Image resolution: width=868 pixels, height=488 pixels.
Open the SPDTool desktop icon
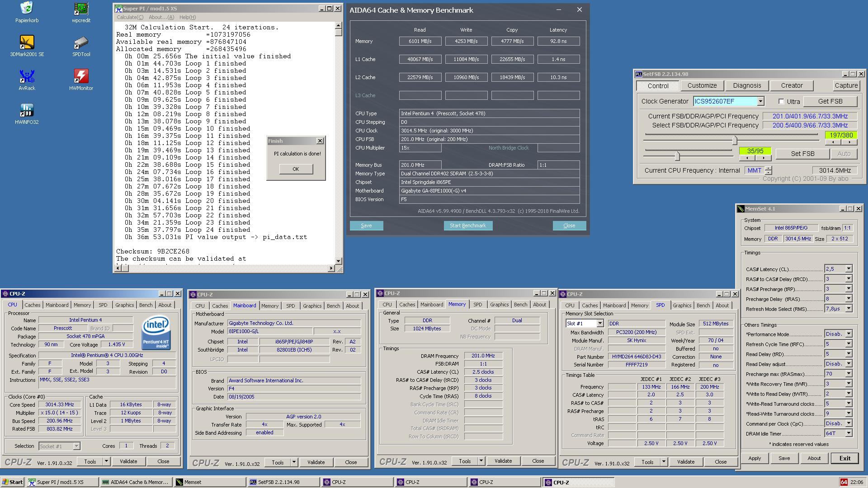(81, 46)
